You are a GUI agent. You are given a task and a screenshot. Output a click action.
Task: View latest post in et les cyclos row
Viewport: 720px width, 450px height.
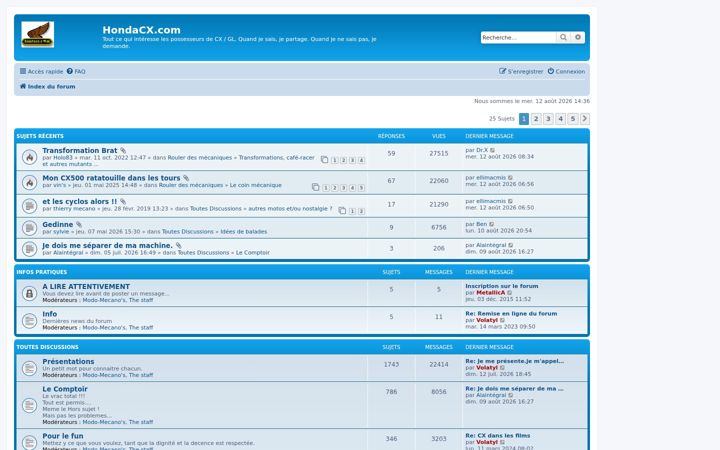pos(511,202)
